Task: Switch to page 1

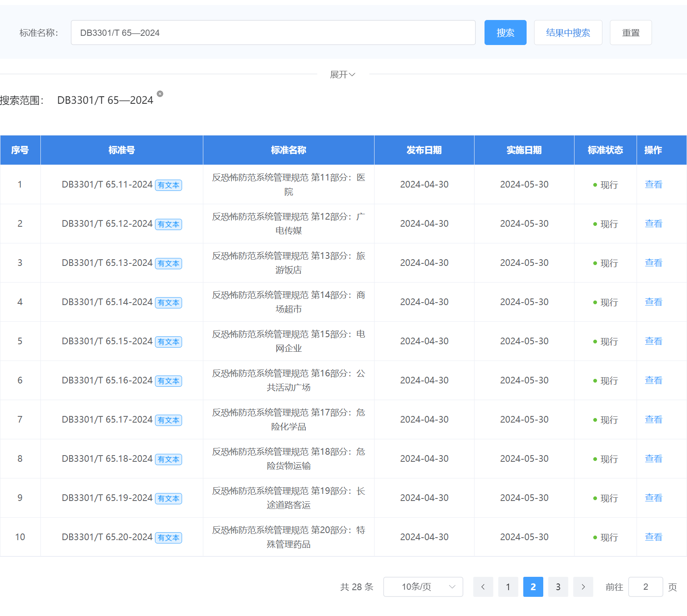Action: coord(508,587)
